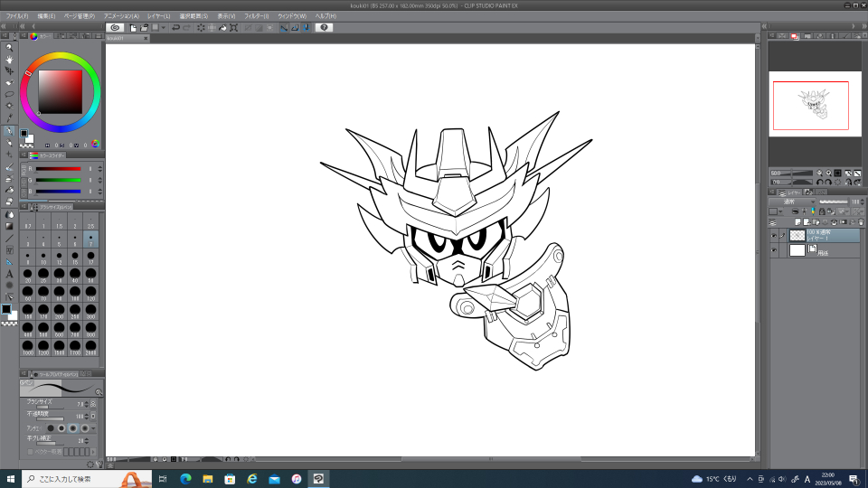
Task: Select strong anti-aliasing option
Action: 84,428
